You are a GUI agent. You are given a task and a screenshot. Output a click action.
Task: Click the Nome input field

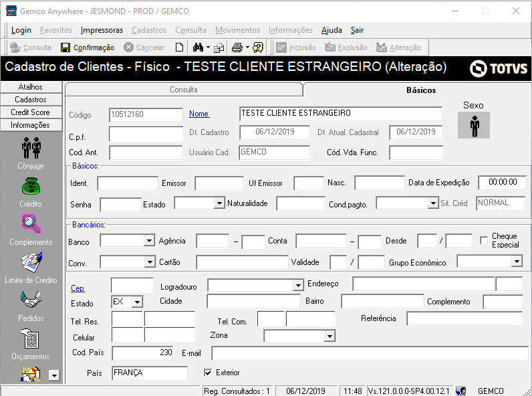pyautogui.click(x=341, y=114)
